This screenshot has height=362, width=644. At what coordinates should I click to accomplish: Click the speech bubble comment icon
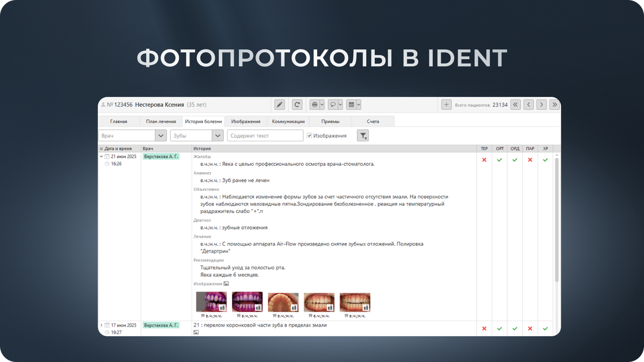tap(333, 105)
